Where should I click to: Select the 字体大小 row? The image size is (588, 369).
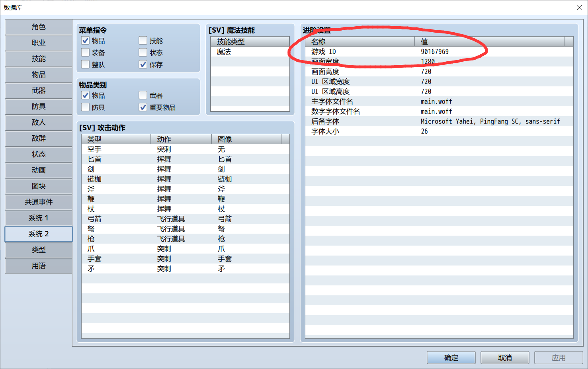tap(439, 131)
